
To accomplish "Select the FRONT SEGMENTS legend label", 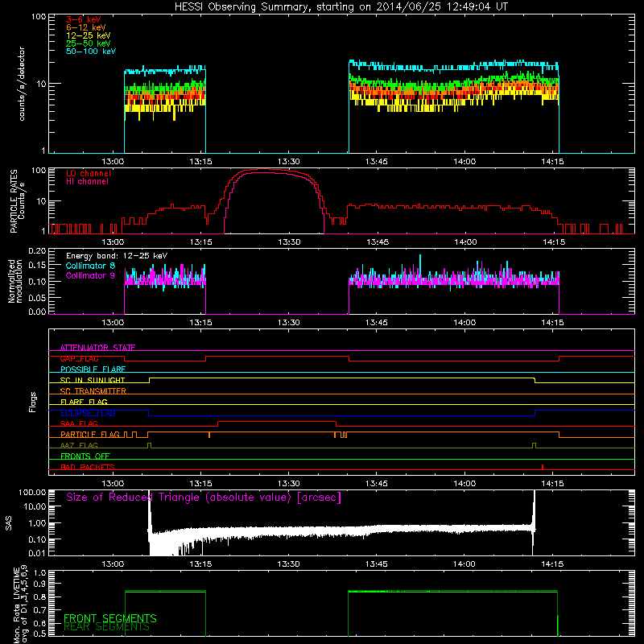I will click(x=110, y=618).
